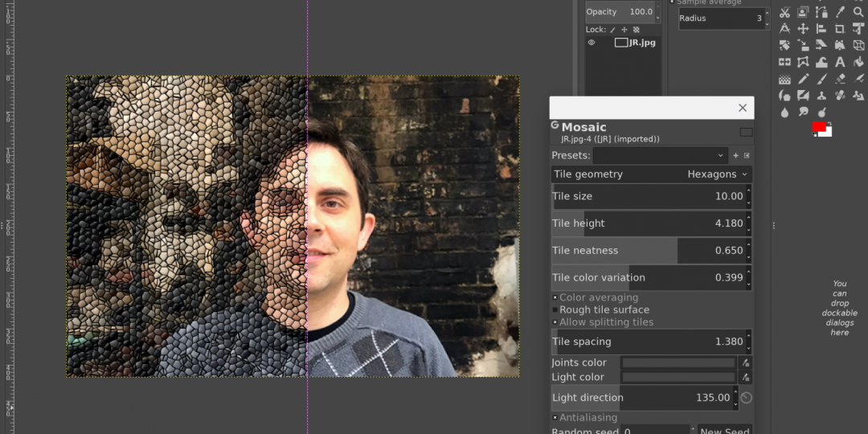Swap foreground and background colors arrow
Screen dimensions: 868x434
[829, 124]
